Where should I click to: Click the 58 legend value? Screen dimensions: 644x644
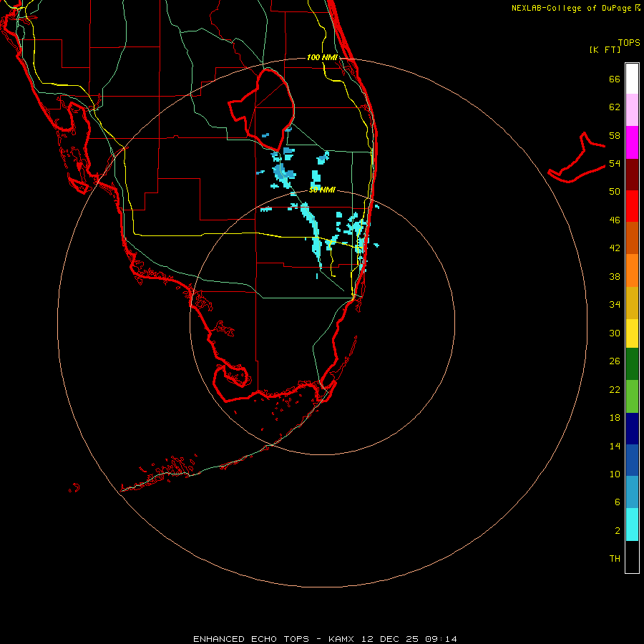615,135
